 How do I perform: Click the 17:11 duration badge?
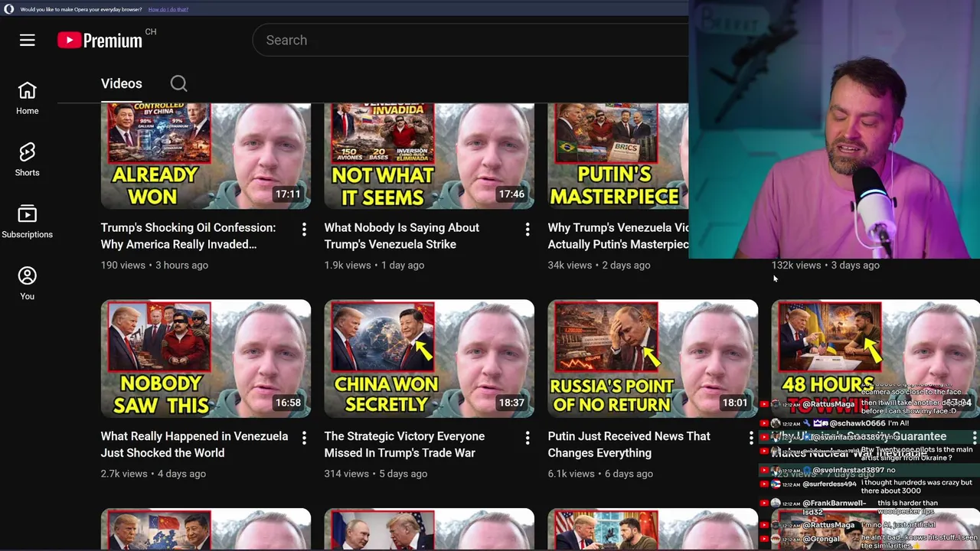(x=288, y=194)
